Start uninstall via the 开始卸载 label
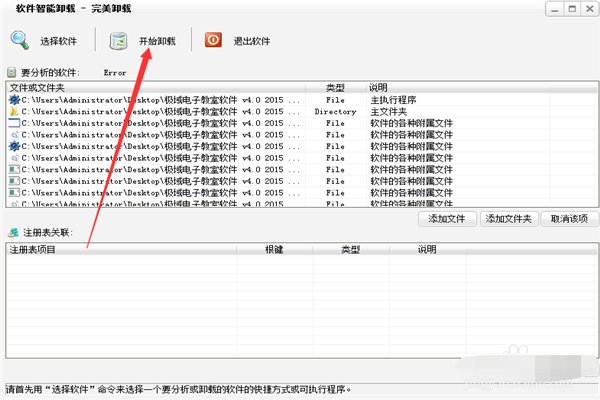The image size is (600, 400). pos(157,41)
